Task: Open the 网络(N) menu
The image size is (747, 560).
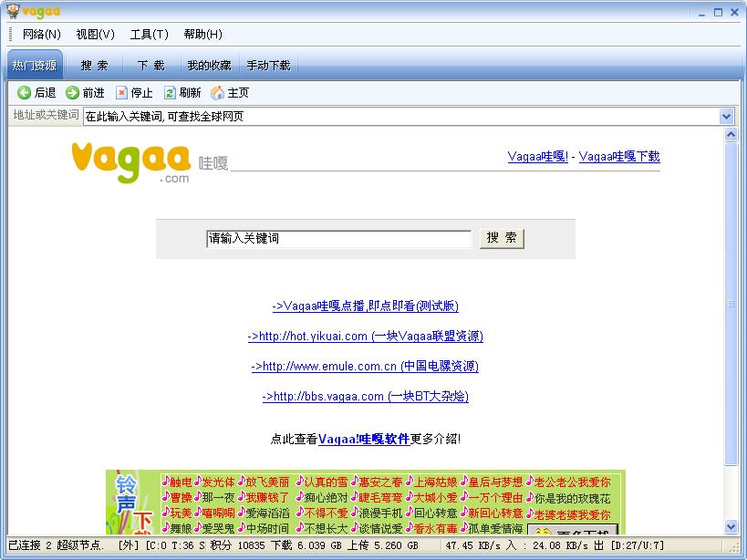Action: click(x=42, y=35)
